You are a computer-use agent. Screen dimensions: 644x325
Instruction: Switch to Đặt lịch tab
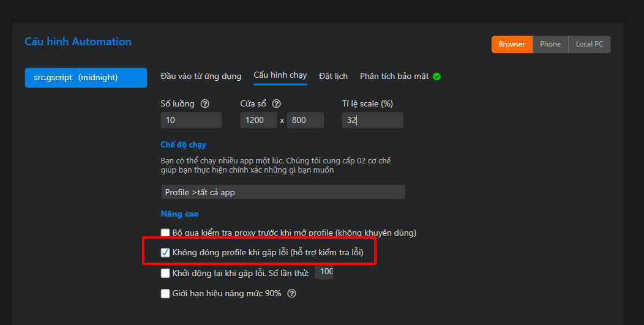pos(333,77)
